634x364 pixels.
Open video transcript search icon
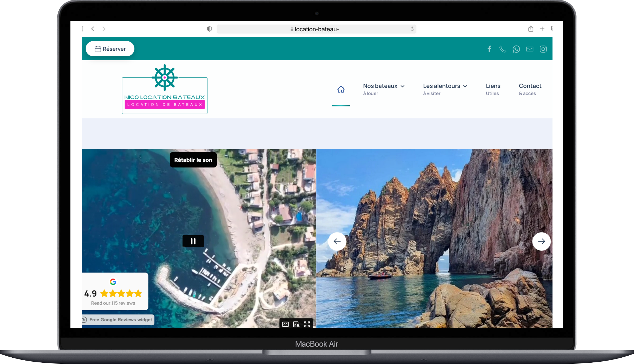[296, 324]
